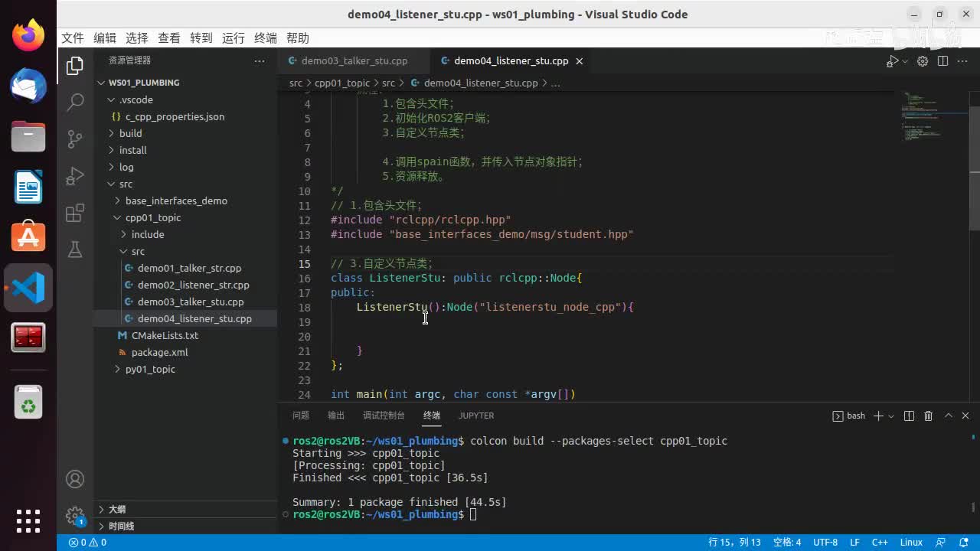The image size is (980, 551).
Task: Change indentation via 空格: 4
Action: click(787, 543)
